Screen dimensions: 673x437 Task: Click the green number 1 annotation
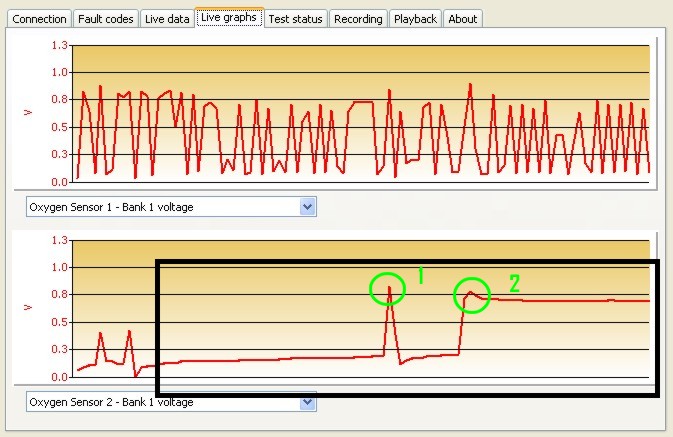421,276
